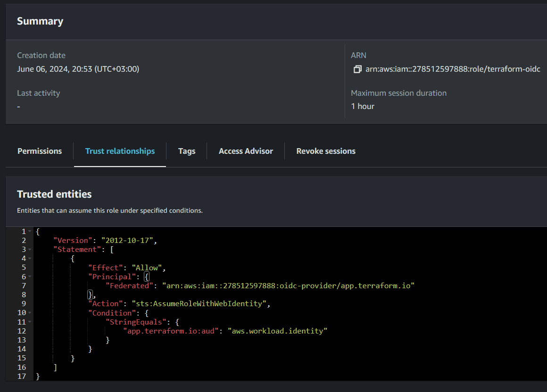Switch to the Permissions tab
The image size is (547, 392).
pyautogui.click(x=39, y=151)
